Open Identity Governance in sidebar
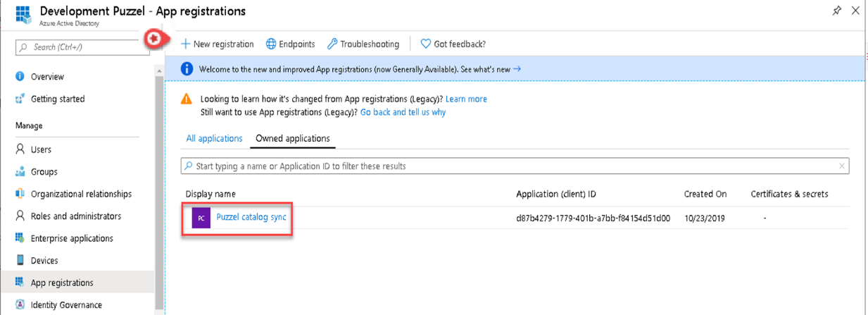Screen dimensions: 868x315 pyautogui.click(x=66, y=305)
